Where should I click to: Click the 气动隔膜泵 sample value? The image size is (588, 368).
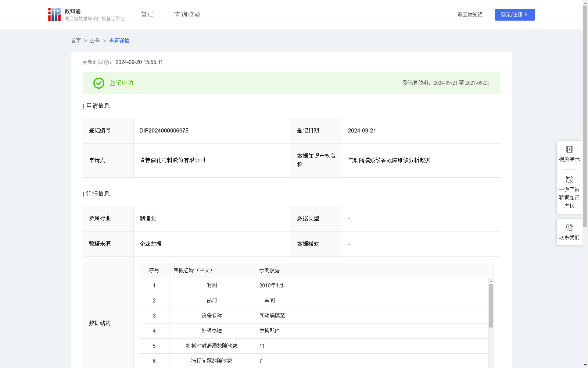pos(272,316)
